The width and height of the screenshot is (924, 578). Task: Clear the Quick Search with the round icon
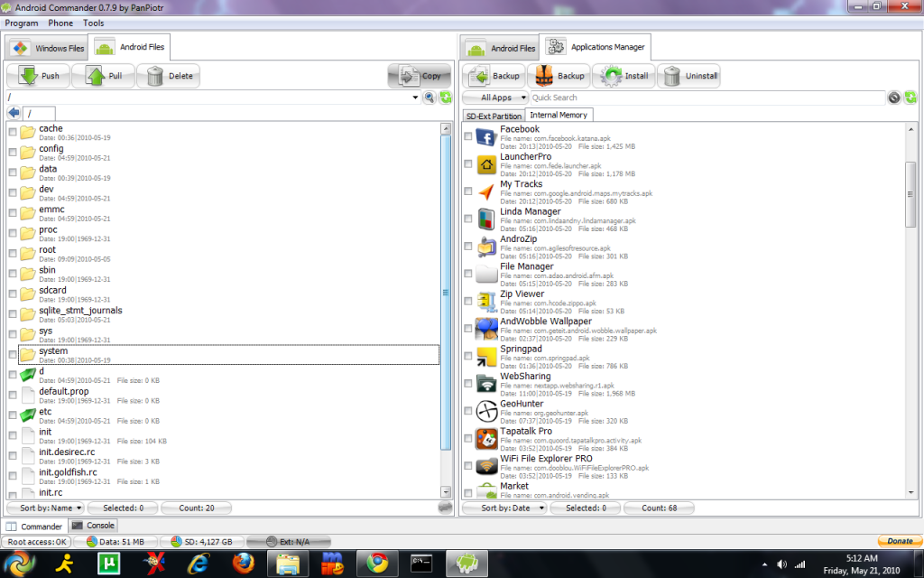894,98
